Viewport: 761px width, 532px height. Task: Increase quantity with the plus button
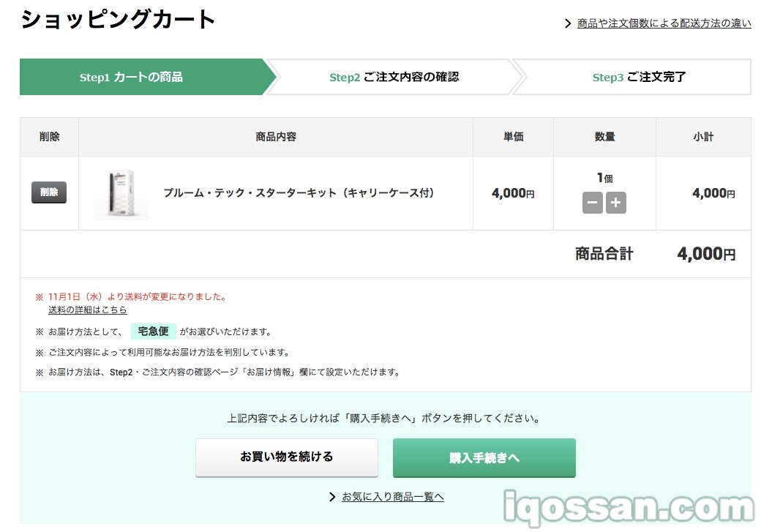616,203
